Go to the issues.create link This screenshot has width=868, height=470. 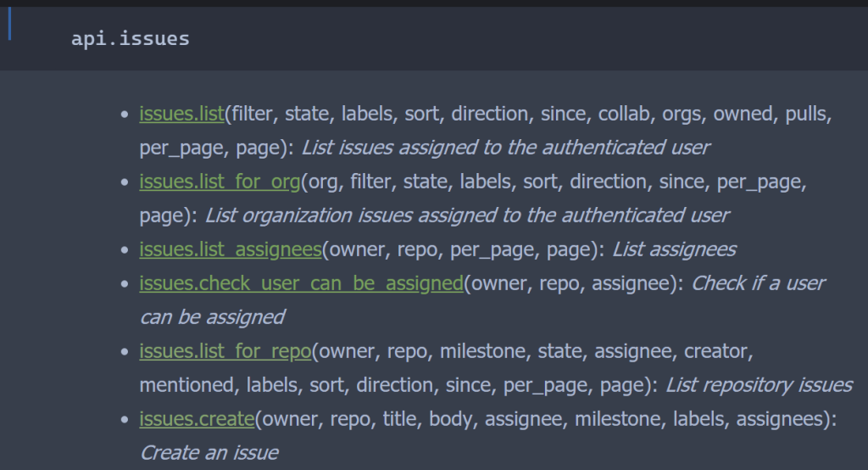click(x=197, y=419)
